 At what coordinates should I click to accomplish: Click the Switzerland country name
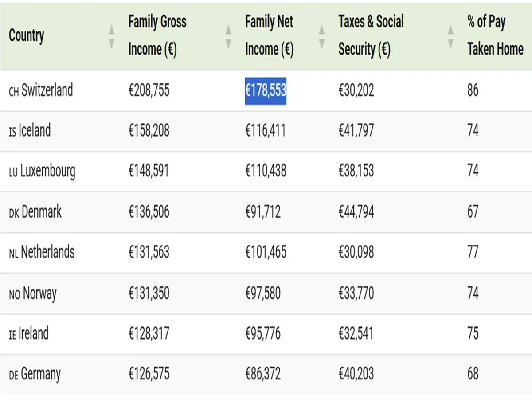(47, 90)
